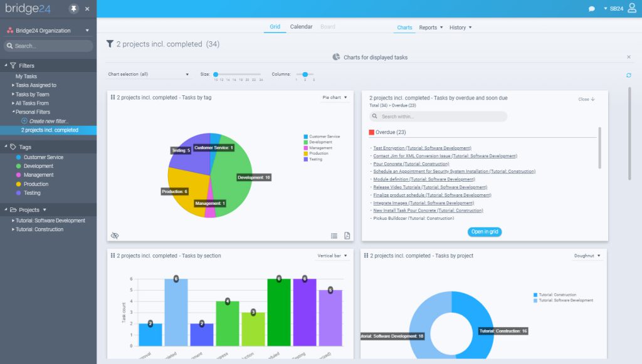
Task: Open the Charts tab
Action: (404, 28)
